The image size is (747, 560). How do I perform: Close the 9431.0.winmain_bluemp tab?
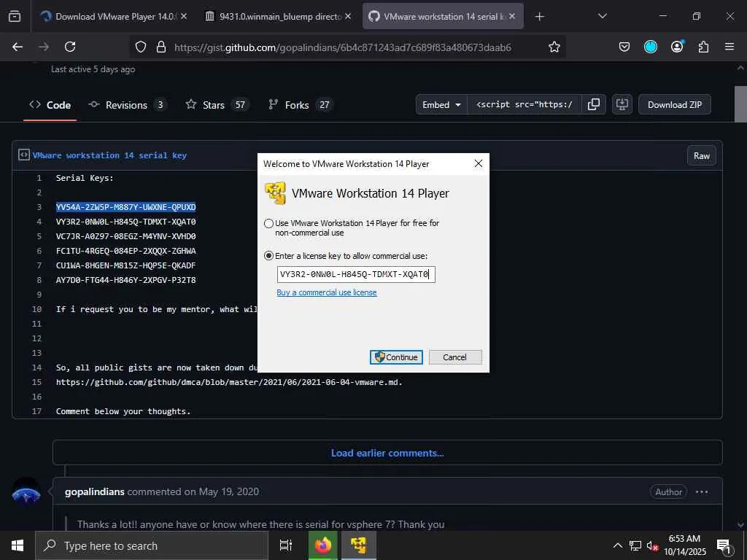pos(348,16)
